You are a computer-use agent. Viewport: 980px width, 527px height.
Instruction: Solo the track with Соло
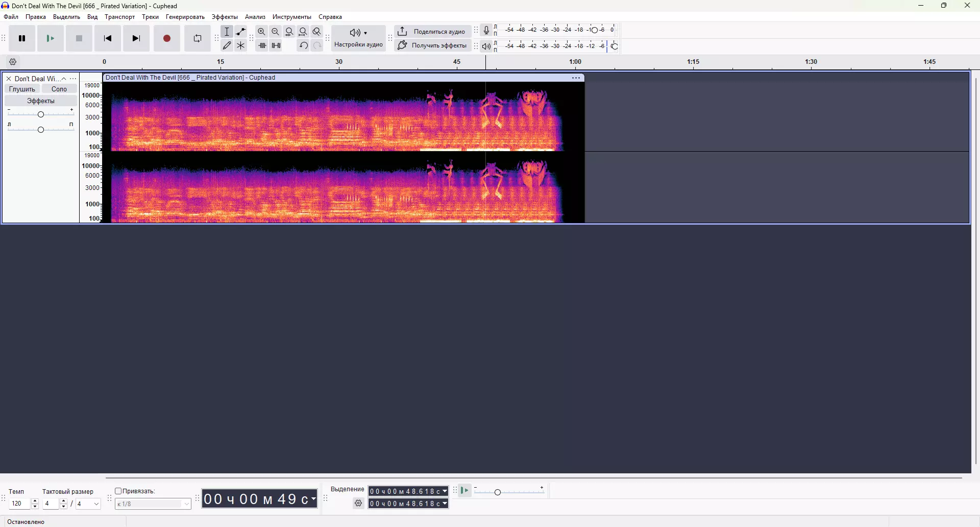pyautogui.click(x=59, y=89)
